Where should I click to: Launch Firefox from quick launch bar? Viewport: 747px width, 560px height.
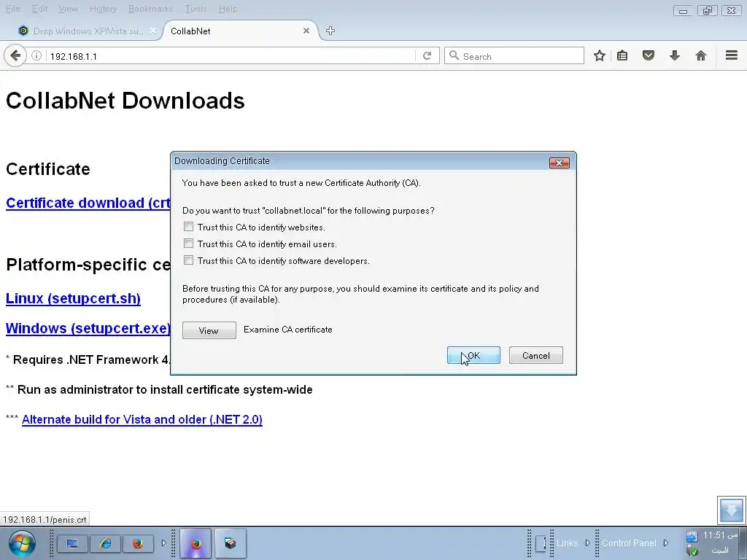[x=138, y=543]
